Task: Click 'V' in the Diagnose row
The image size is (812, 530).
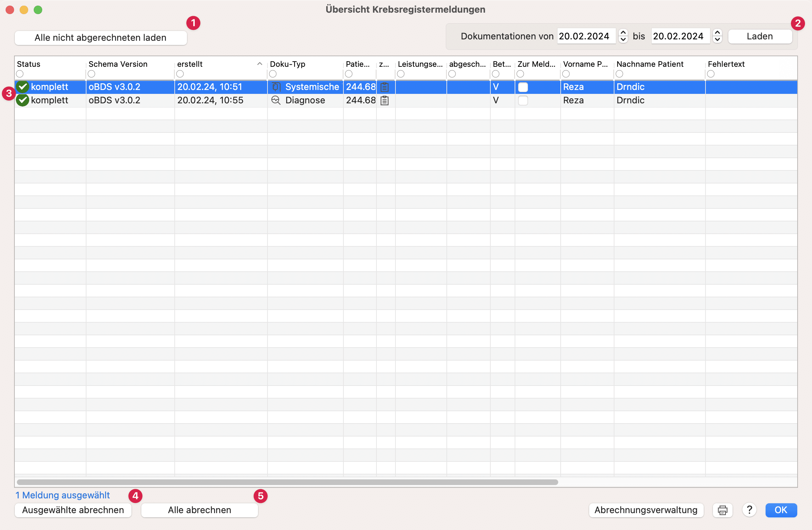Action: [496, 100]
